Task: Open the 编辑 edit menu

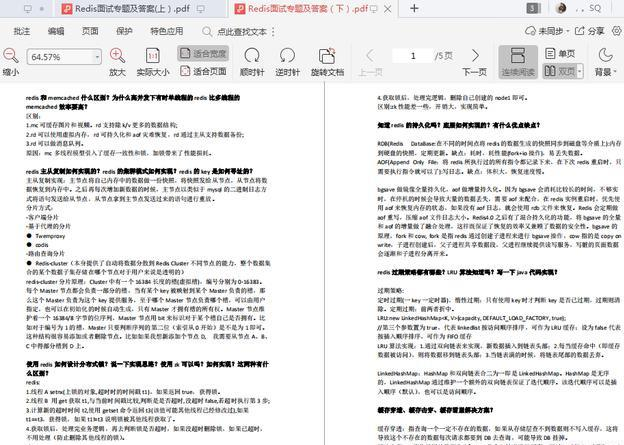Action: [x=56, y=31]
